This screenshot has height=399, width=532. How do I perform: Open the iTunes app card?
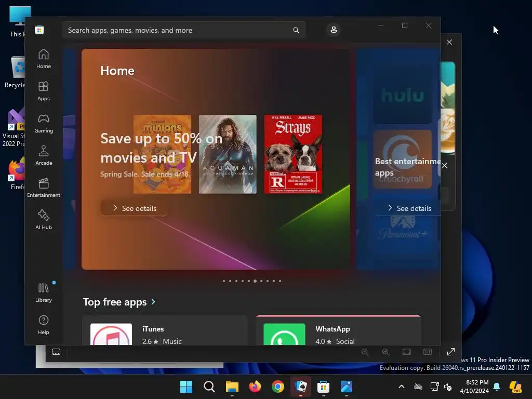165,330
